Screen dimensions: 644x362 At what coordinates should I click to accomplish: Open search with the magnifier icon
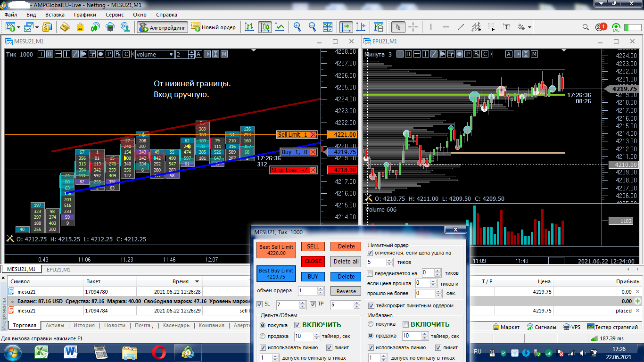click(586, 27)
